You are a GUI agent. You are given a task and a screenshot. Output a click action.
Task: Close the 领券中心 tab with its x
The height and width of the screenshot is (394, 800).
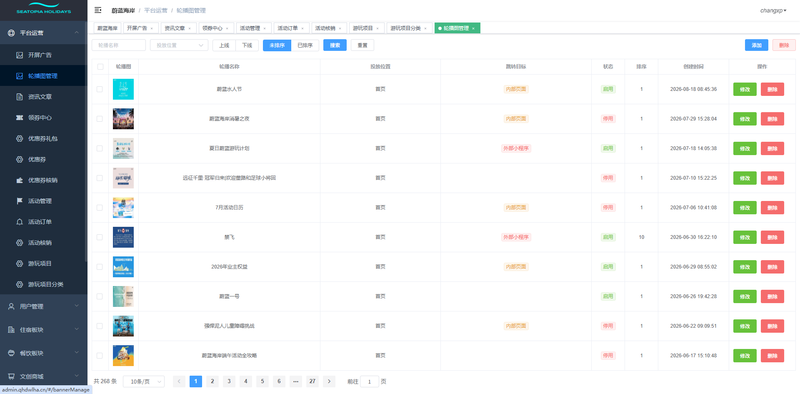(228, 29)
